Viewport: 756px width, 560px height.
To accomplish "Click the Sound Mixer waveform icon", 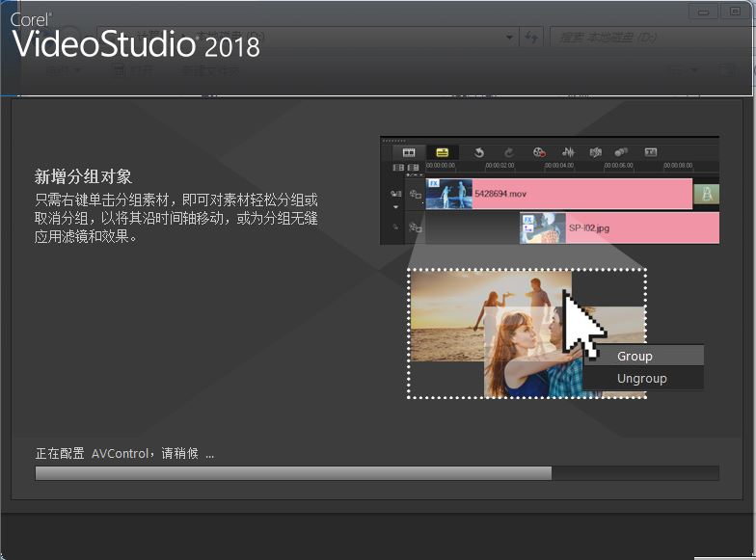I will pyautogui.click(x=568, y=152).
